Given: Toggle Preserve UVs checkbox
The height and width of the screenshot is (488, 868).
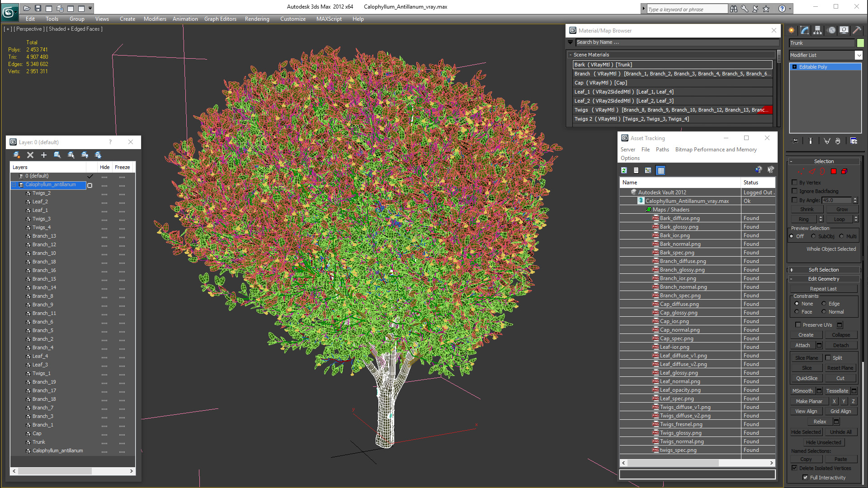Looking at the screenshot, I should (x=798, y=324).
